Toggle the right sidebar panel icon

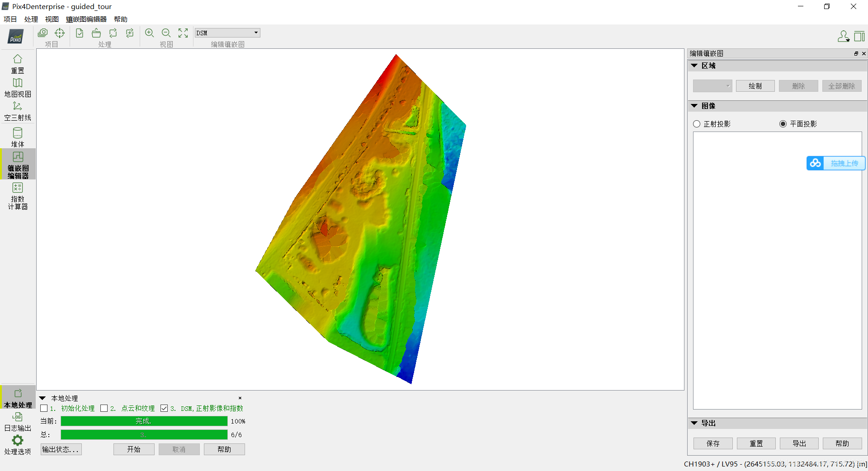tap(859, 36)
